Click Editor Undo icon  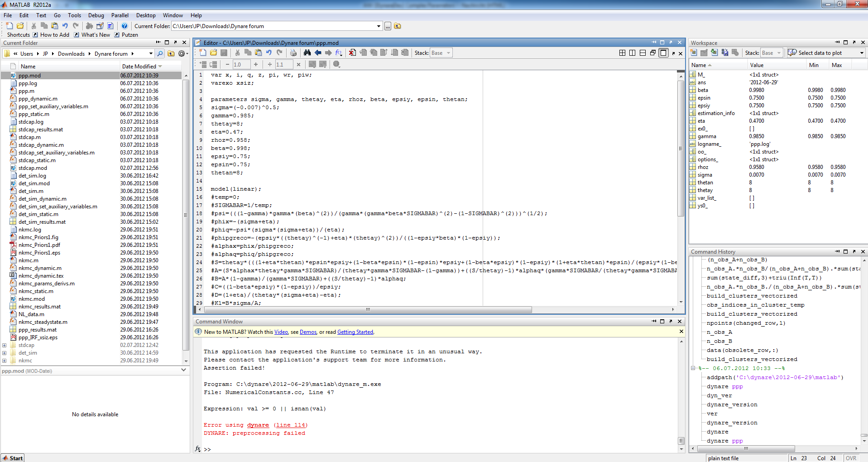[269, 53]
